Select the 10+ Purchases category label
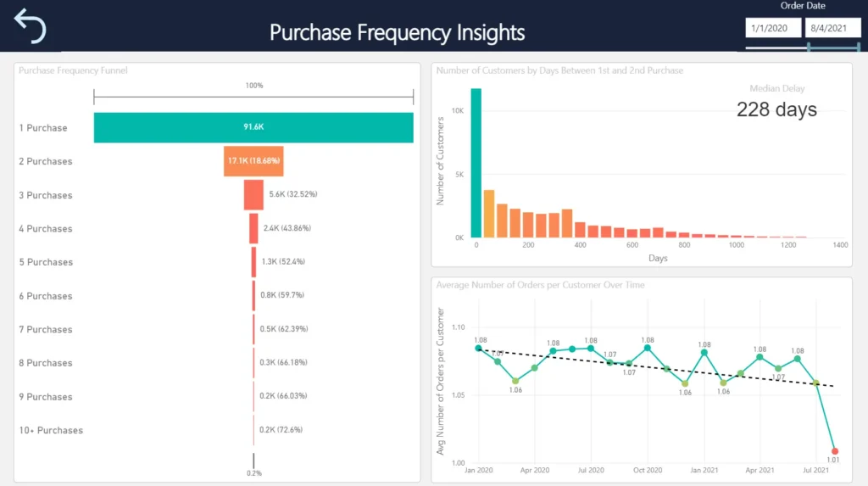Screen dimensions: 868x486 point(51,430)
